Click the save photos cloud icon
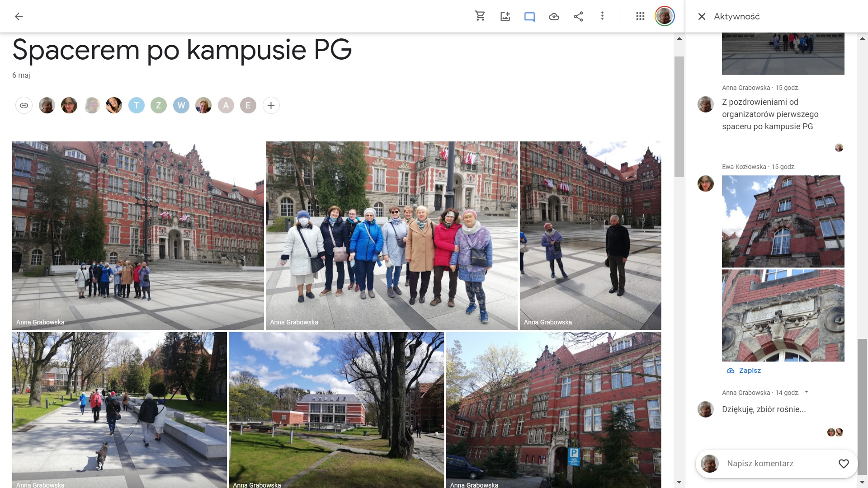Viewport: 868px width, 488px height. click(554, 17)
